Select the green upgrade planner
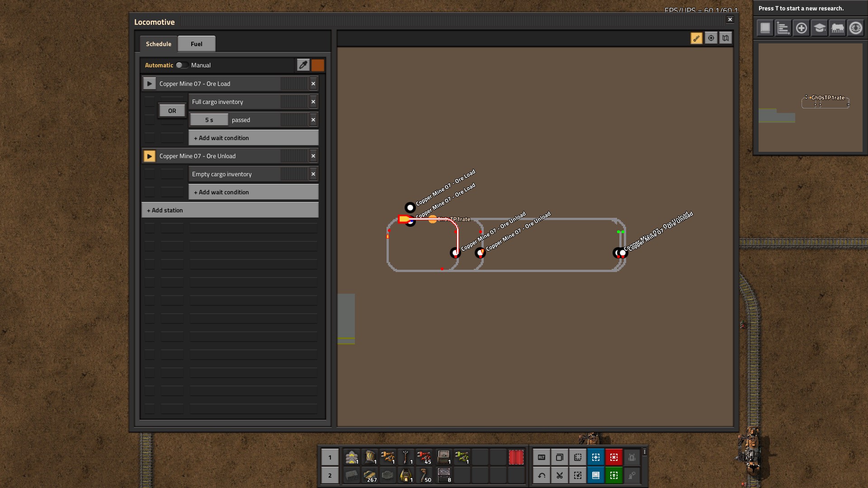The image size is (868, 488). [x=614, y=475]
